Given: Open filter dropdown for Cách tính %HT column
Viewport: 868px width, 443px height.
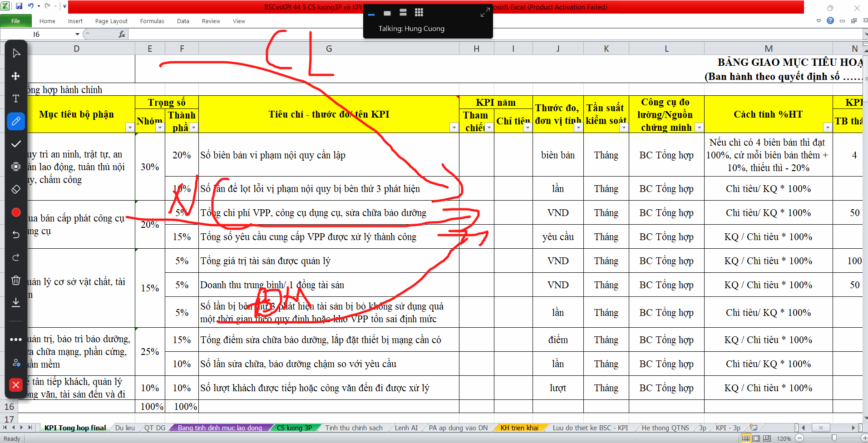Looking at the screenshot, I should tap(827, 128).
